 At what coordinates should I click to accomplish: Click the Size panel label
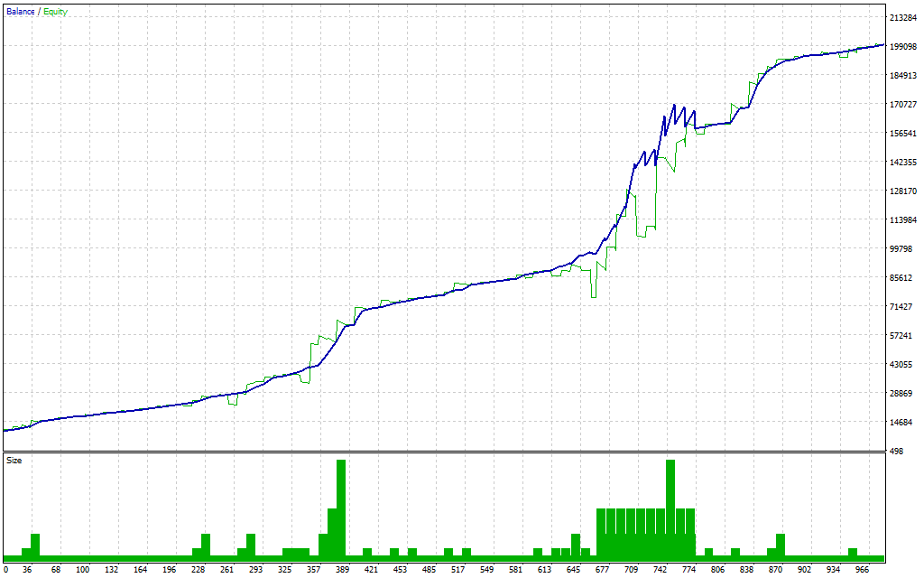point(14,461)
